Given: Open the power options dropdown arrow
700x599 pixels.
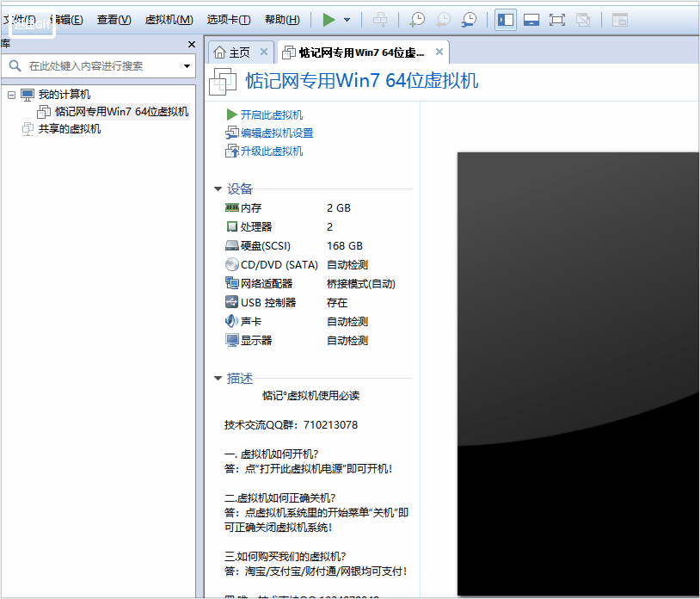Looking at the screenshot, I should click(347, 20).
